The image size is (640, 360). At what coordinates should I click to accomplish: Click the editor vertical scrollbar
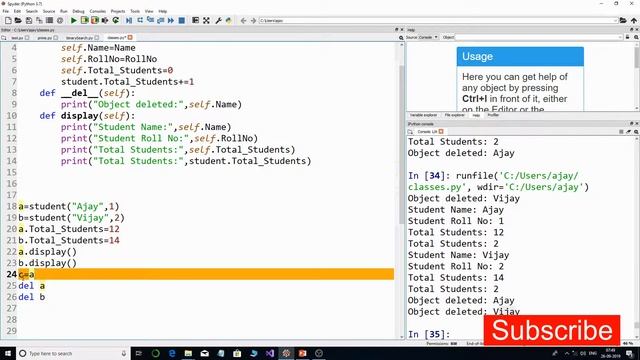(402, 190)
